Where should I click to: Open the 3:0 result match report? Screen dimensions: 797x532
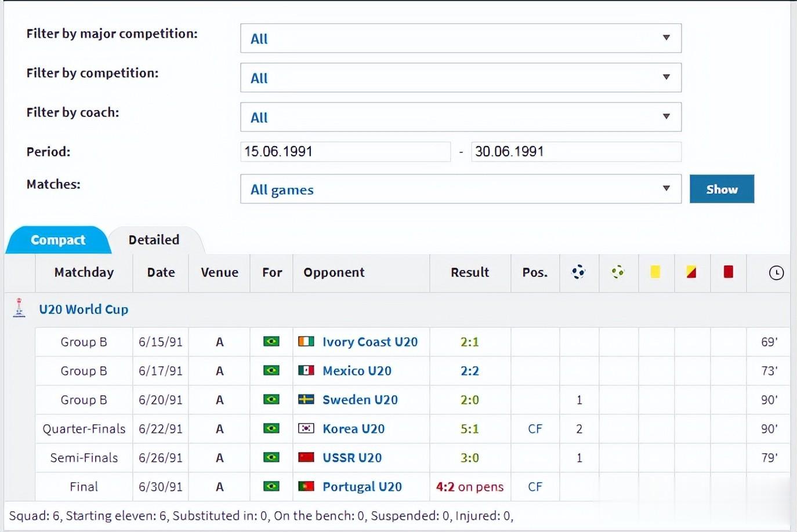pyautogui.click(x=470, y=458)
